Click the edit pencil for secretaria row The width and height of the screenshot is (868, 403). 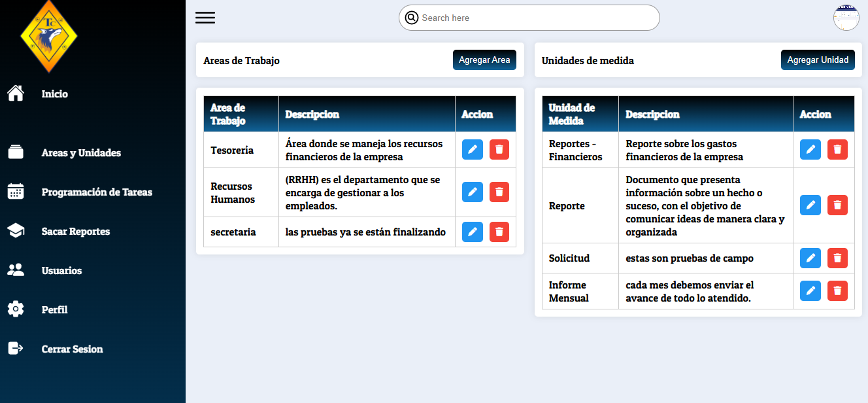(x=472, y=232)
